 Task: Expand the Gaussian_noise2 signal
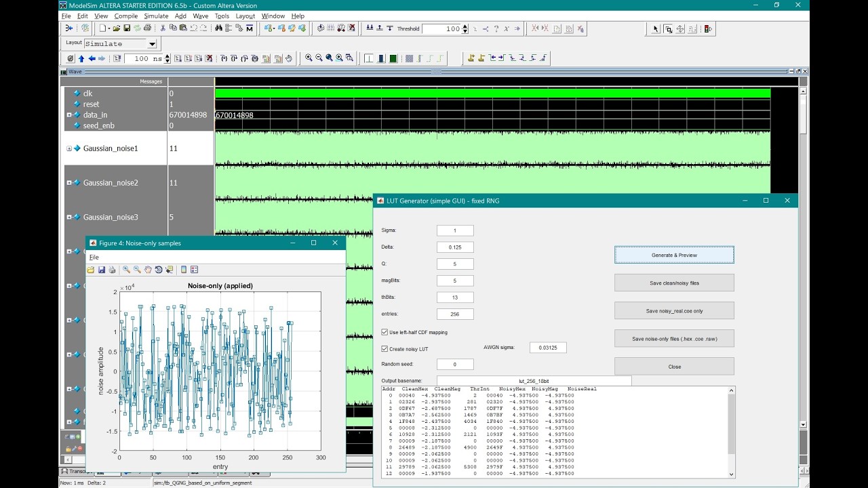69,183
